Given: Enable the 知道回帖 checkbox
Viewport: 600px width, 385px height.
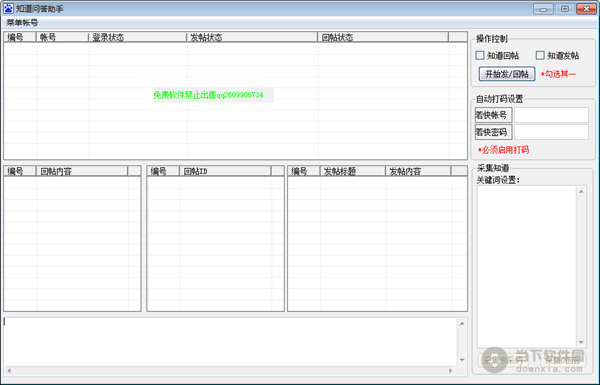Looking at the screenshot, I should [480, 55].
